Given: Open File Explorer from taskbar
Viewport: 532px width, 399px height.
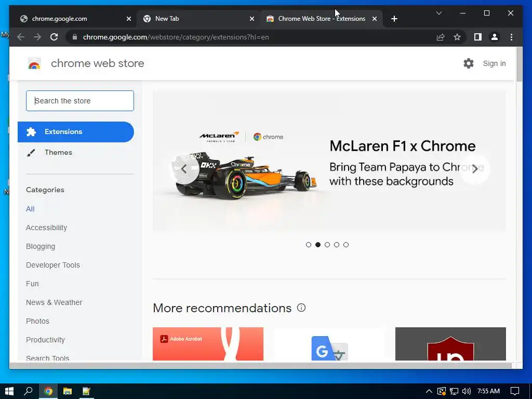Looking at the screenshot, I should pyautogui.click(x=68, y=391).
